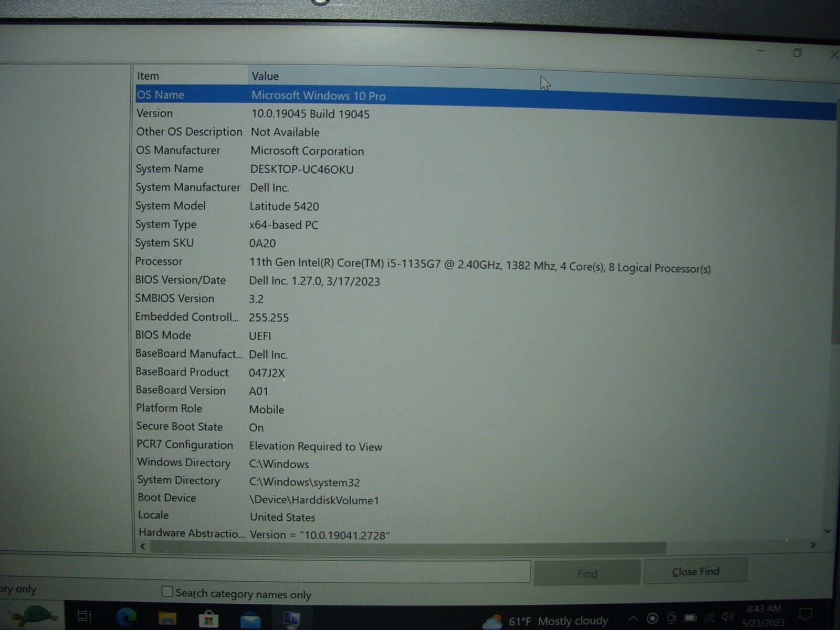The width and height of the screenshot is (840, 630).
Task: Click the value Latitude 5420
Action: coord(284,206)
